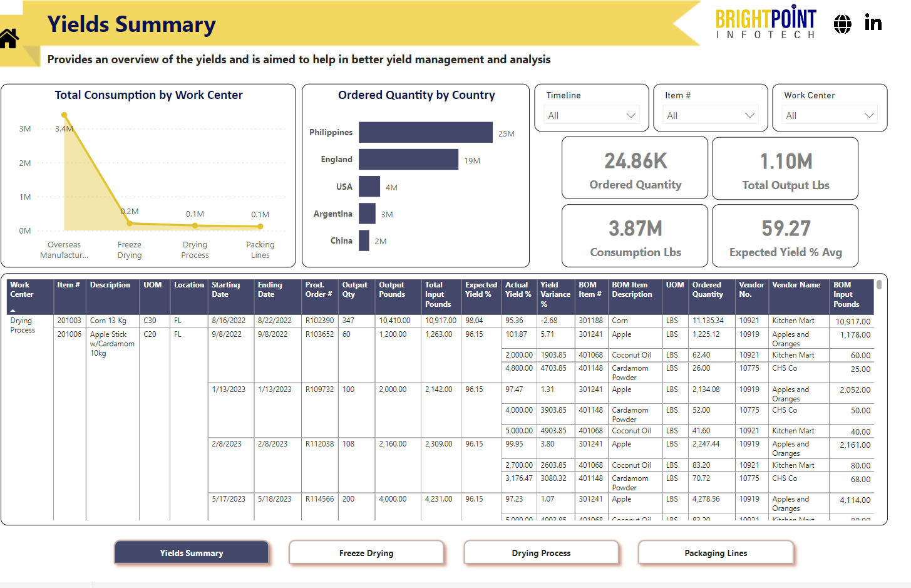Click the Work Center sort arrow
The width and height of the screenshot is (911, 588).
(13, 310)
